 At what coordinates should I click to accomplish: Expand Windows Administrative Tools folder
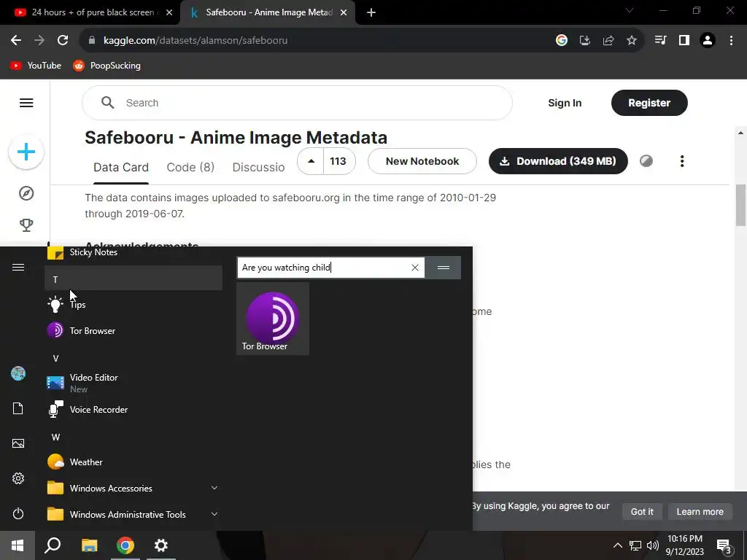[133, 514]
